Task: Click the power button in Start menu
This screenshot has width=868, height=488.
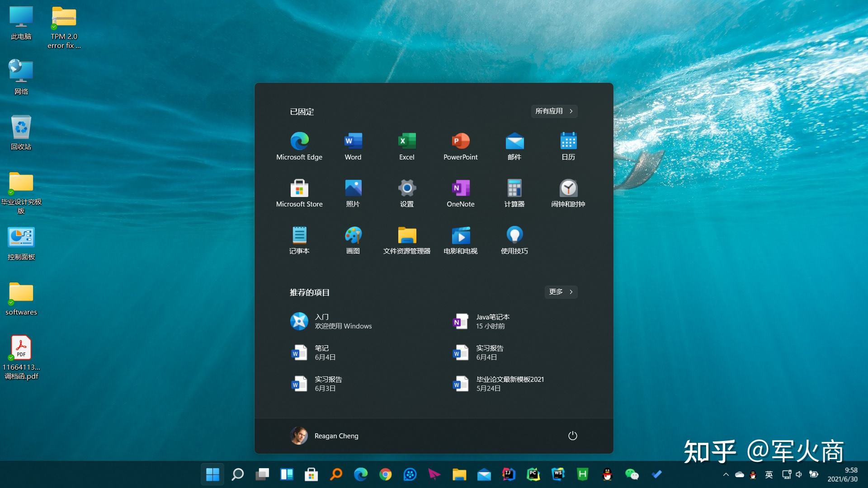Action: (572, 436)
